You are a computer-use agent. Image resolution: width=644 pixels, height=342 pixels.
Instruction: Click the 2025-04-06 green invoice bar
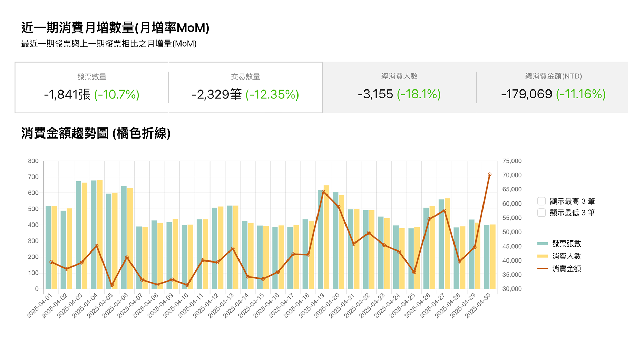[x=124, y=238]
